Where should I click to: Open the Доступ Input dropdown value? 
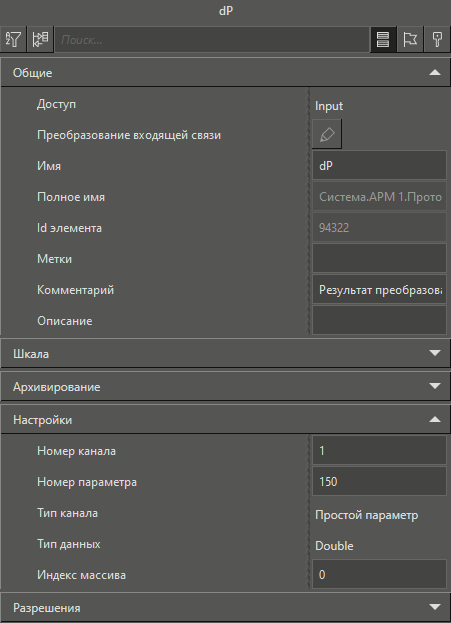click(x=379, y=106)
